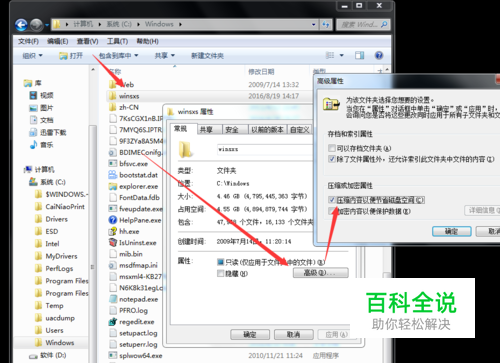Open recent pages dropdown next to Forward
The height and width of the screenshot is (363, 500).
point(47,25)
